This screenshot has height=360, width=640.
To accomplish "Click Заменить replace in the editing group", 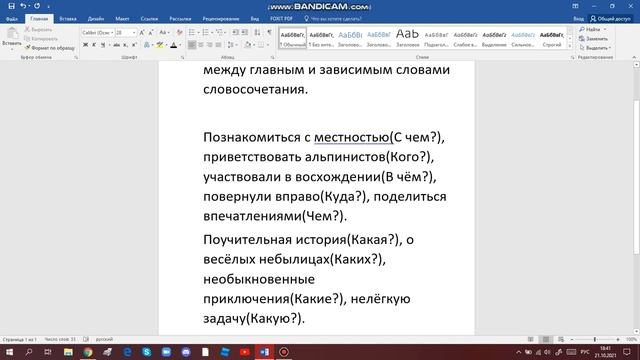I will pos(594,39).
